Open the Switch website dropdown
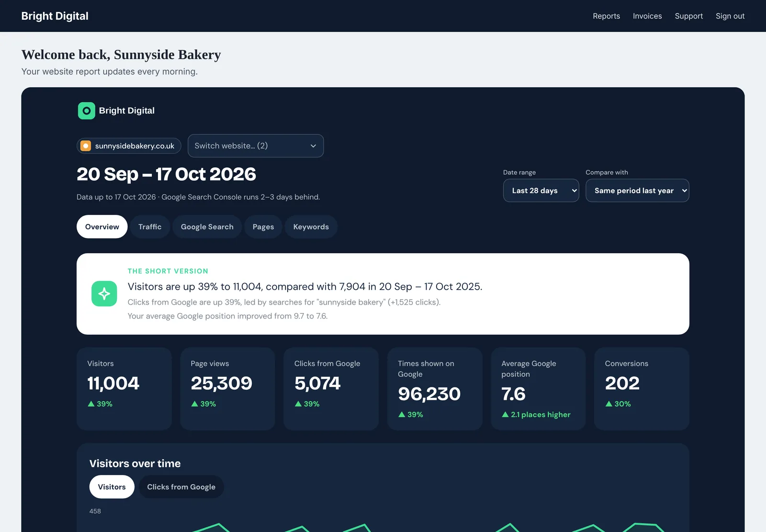Screen dimensions: 766x532 (x=256, y=146)
